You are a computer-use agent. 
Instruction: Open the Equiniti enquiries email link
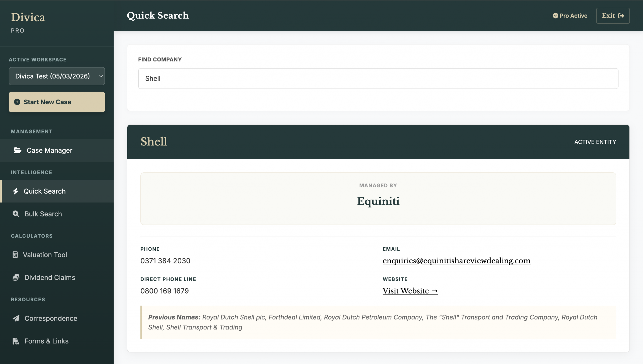coord(456,261)
